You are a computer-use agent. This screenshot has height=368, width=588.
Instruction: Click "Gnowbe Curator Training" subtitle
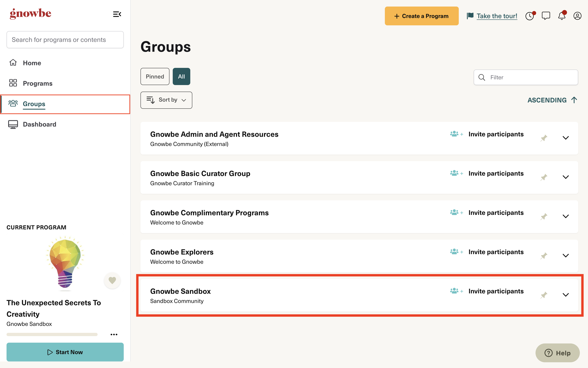pyautogui.click(x=182, y=183)
